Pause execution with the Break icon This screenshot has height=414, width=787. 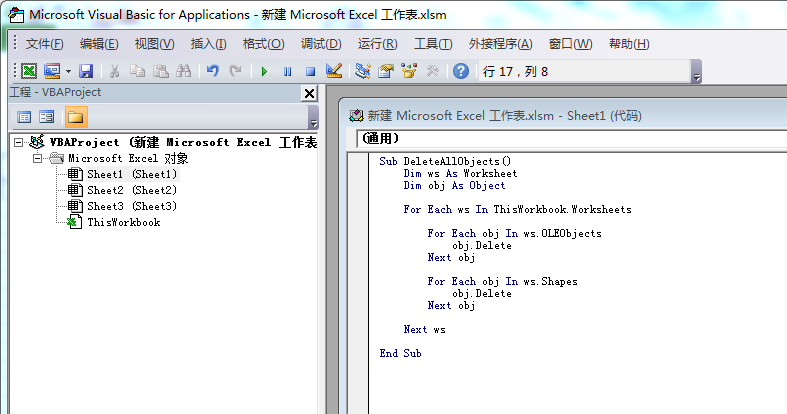[287, 71]
